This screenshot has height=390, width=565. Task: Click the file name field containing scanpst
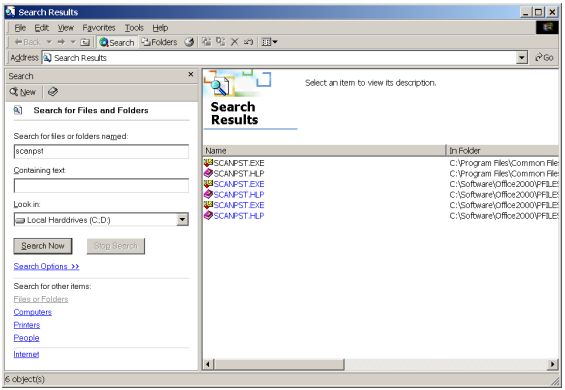click(101, 151)
